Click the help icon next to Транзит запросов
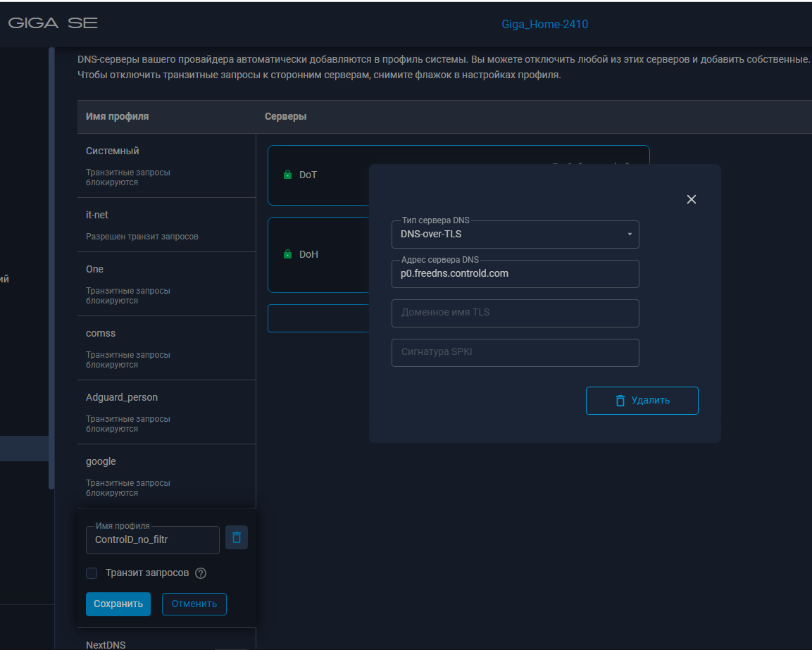Screen dimensions: 812x650 (201, 573)
